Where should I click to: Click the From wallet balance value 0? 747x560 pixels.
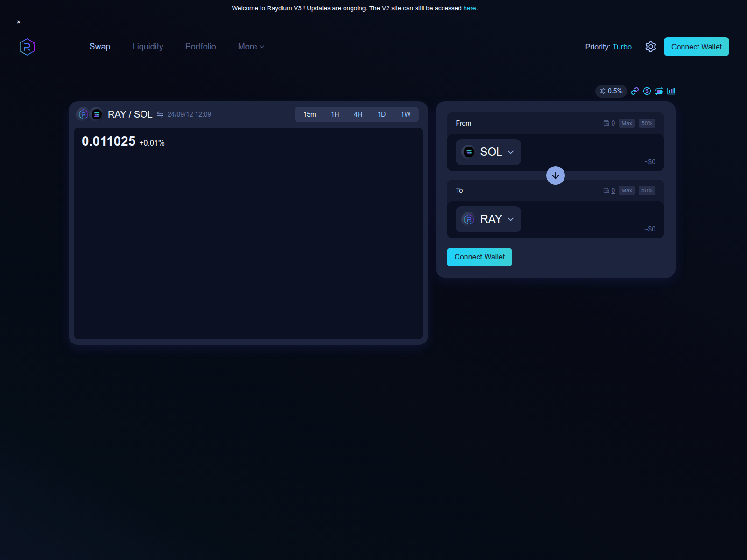(613, 123)
